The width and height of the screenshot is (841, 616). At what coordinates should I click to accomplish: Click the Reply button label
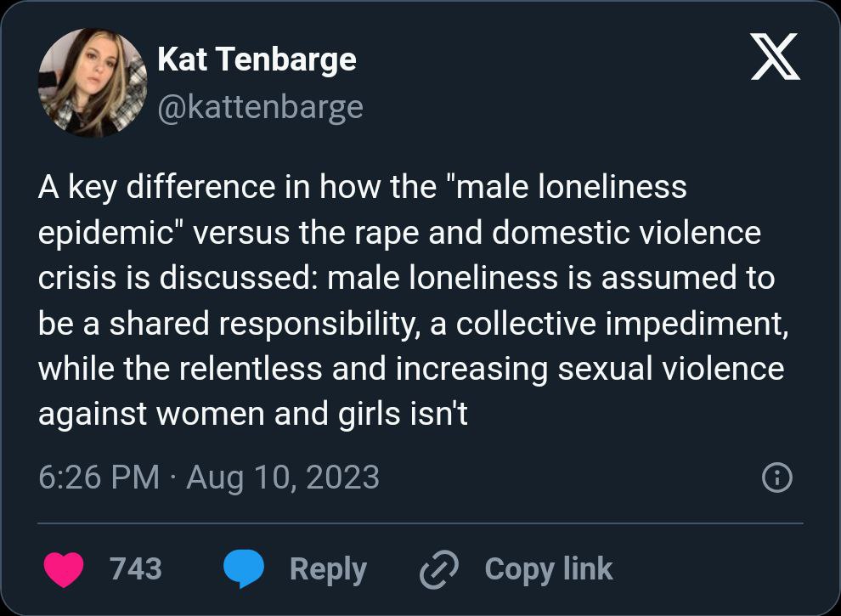(328, 569)
